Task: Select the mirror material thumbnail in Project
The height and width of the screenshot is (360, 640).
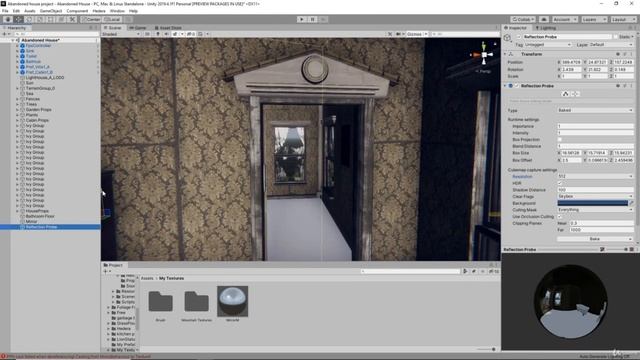Action: click(x=233, y=301)
